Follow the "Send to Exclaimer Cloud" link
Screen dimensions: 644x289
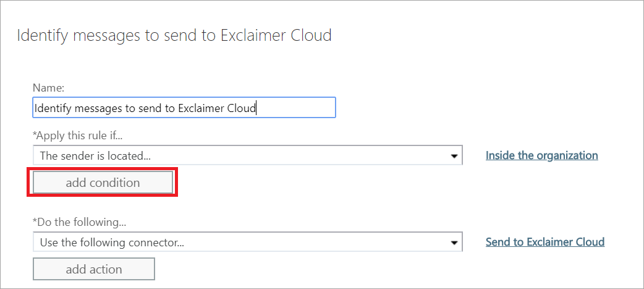(x=544, y=242)
